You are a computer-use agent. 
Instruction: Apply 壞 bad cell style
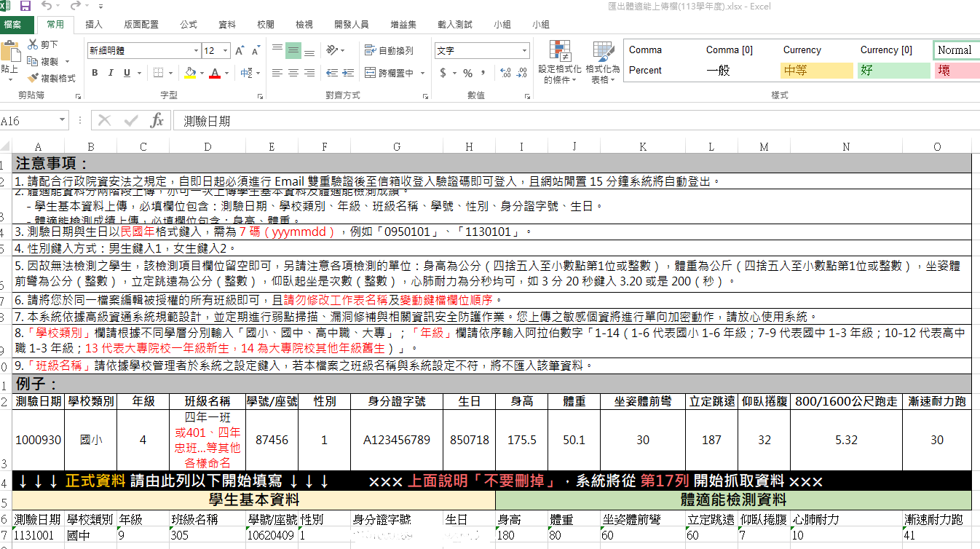click(x=957, y=71)
